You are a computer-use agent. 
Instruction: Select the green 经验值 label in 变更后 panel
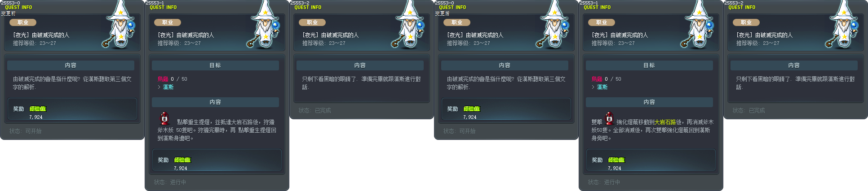(472, 109)
